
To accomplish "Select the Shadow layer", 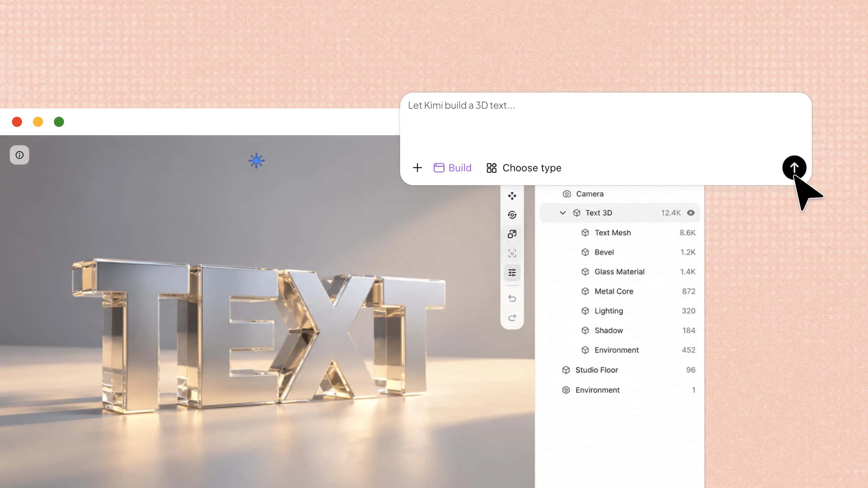I will tap(620, 330).
